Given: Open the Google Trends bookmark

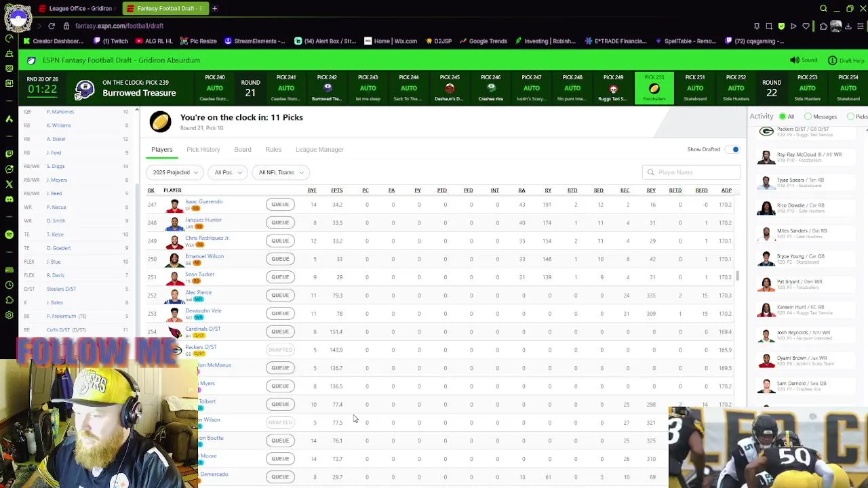Looking at the screenshot, I should (x=484, y=41).
